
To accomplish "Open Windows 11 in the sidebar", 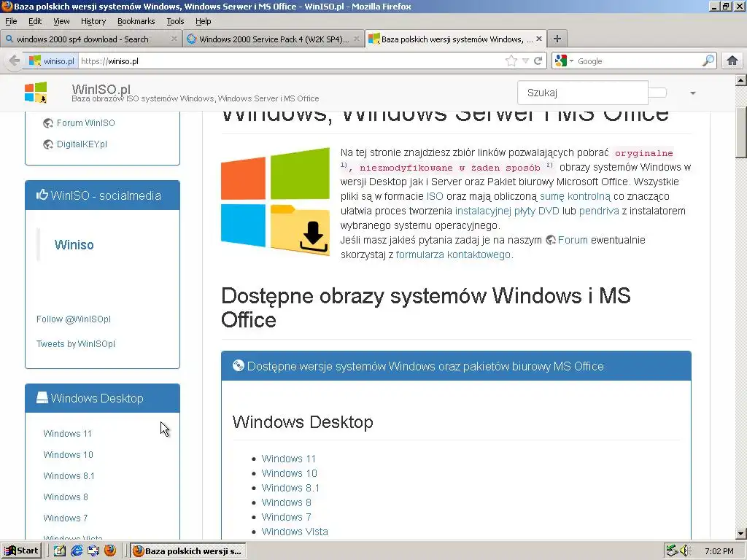I will [x=67, y=433].
